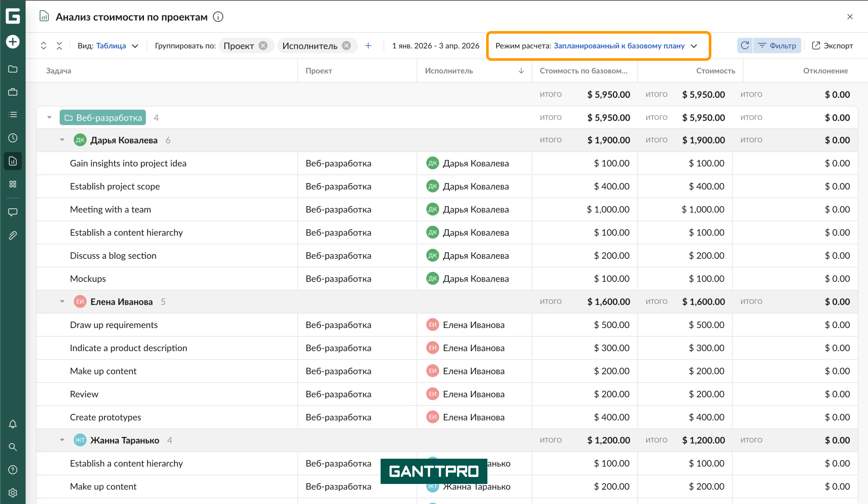This screenshot has height=504, width=868.
Task: Click the Экспорт button
Action: coord(832,46)
